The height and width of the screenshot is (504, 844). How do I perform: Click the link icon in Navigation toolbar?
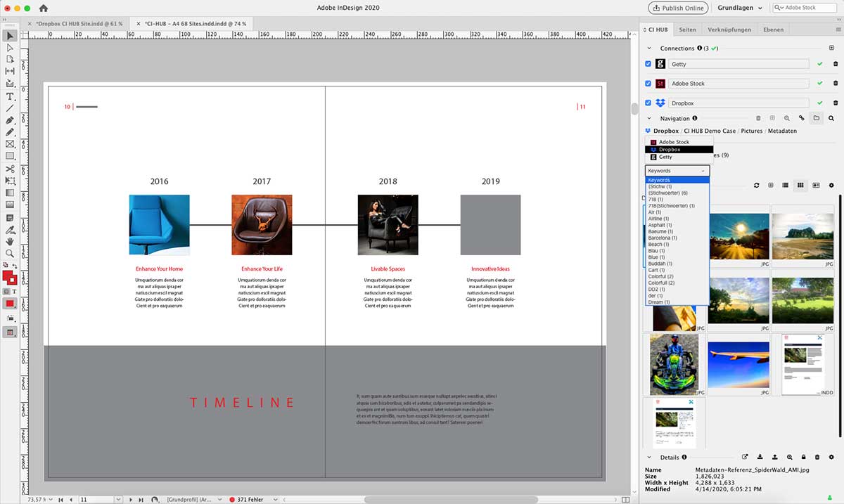tap(801, 118)
